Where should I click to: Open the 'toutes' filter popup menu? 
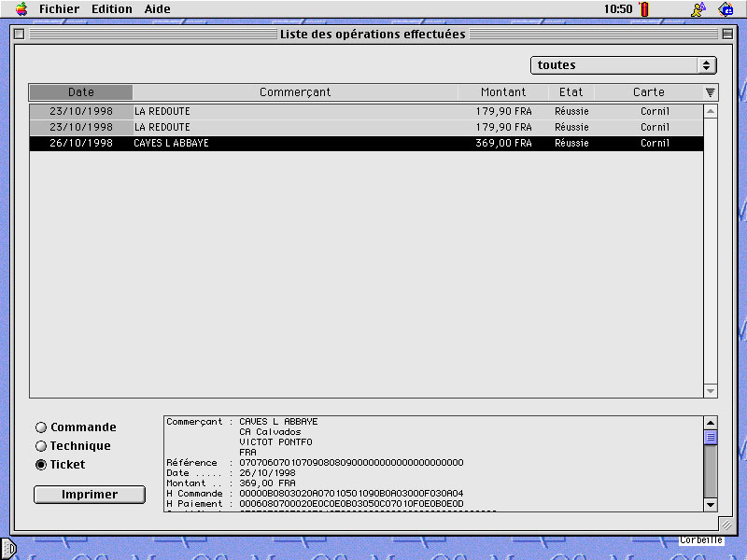[623, 65]
